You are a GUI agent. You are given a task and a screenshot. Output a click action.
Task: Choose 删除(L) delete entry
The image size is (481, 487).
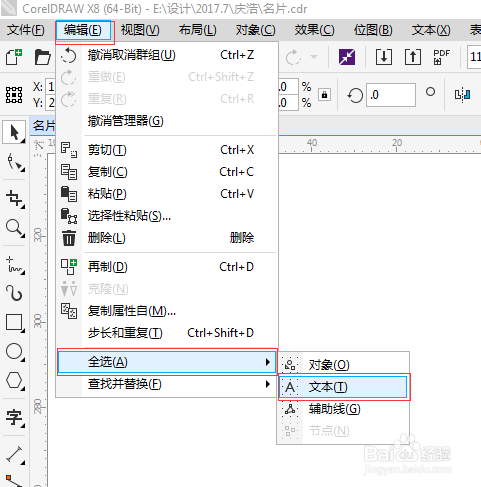(167, 238)
